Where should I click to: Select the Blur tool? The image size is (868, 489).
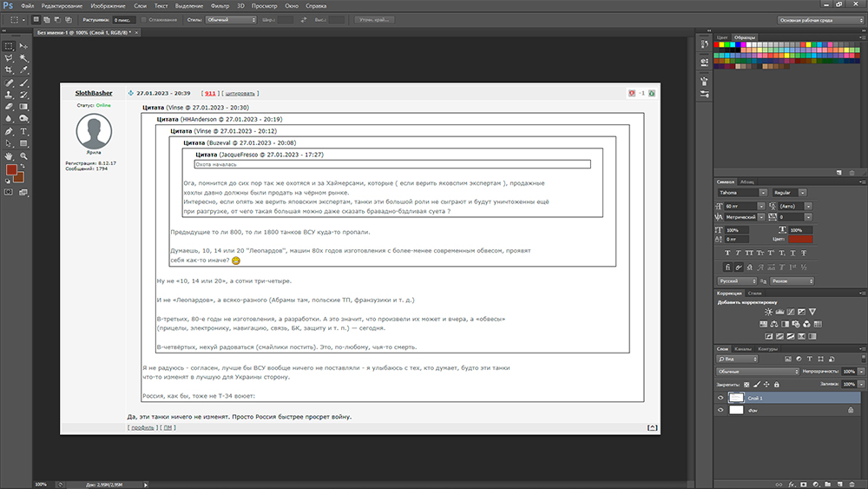pos(9,119)
